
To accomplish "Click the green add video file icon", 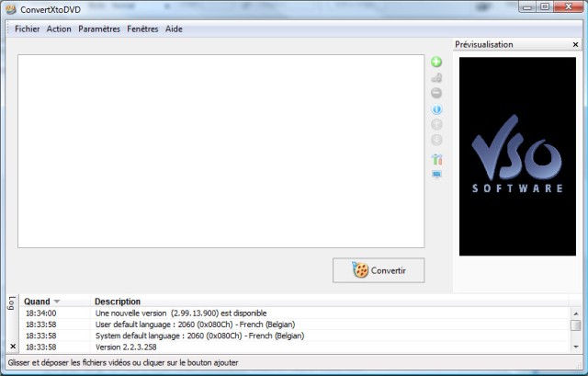I will tap(436, 62).
